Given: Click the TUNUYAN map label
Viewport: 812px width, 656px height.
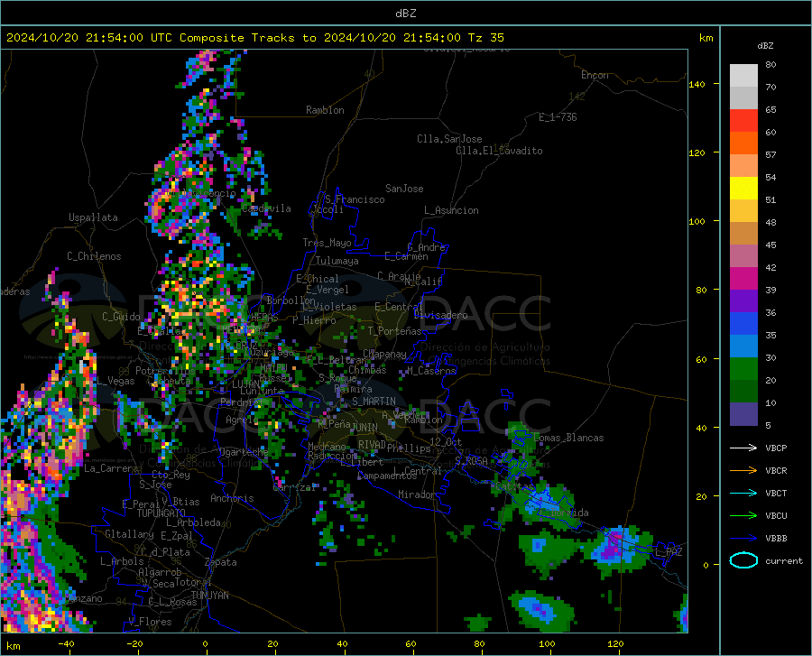Looking at the screenshot, I should pos(210,596).
